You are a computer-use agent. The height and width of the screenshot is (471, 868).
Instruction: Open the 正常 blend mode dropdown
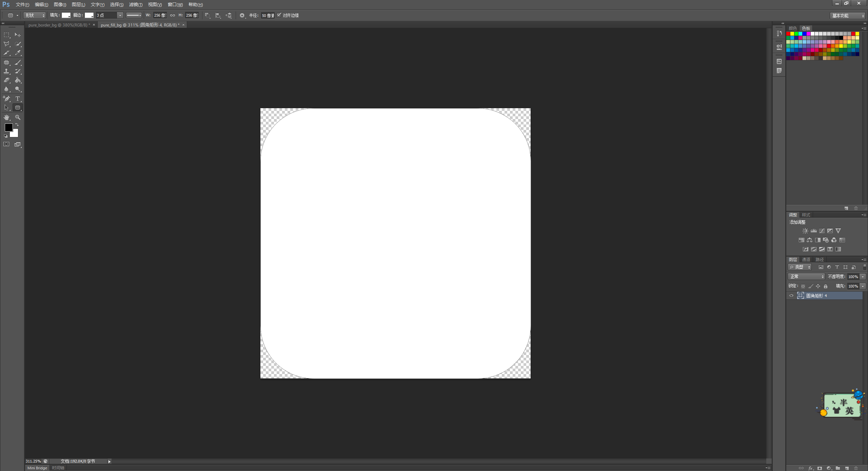(x=806, y=277)
